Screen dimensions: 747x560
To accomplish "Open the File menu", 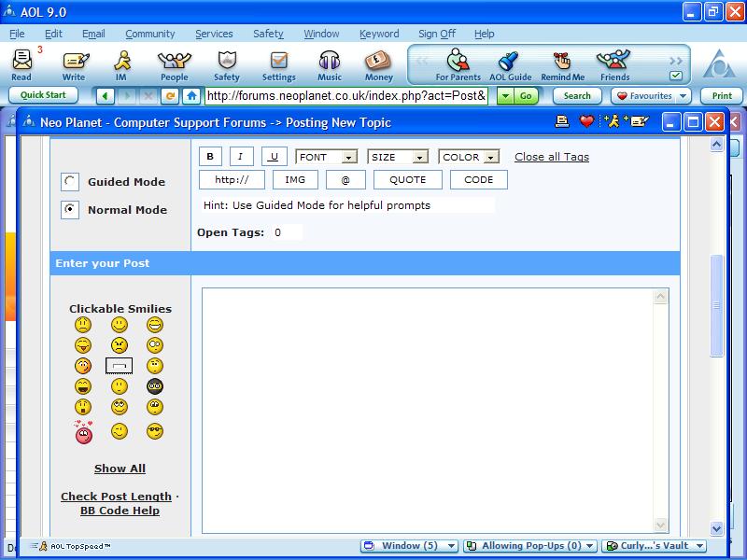I will tap(17, 34).
